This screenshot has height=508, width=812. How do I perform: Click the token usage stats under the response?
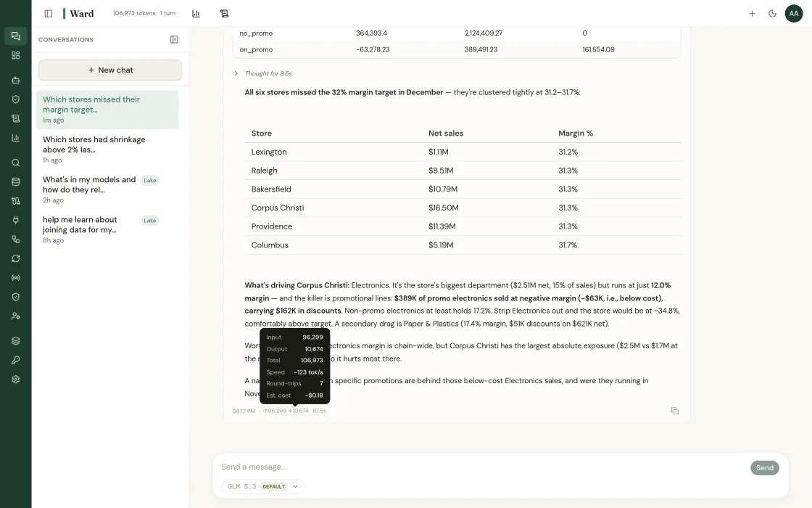coord(294,411)
